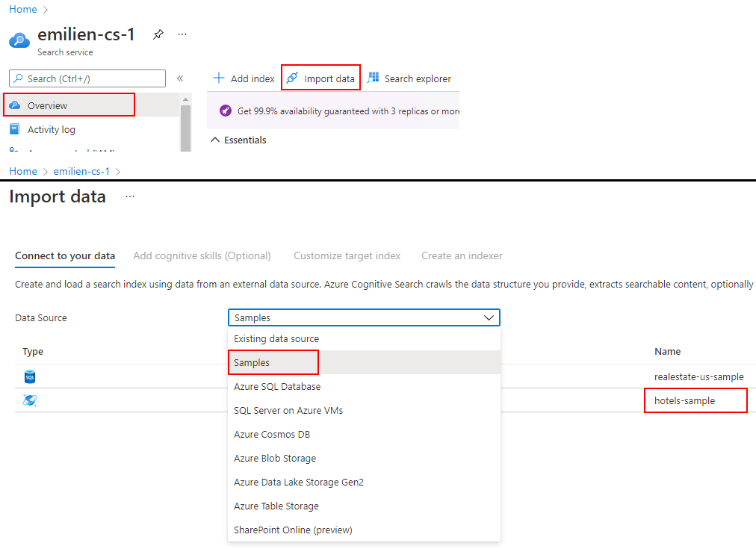Go to Customize target index tab
This screenshot has height=549, width=756.
pyautogui.click(x=347, y=256)
